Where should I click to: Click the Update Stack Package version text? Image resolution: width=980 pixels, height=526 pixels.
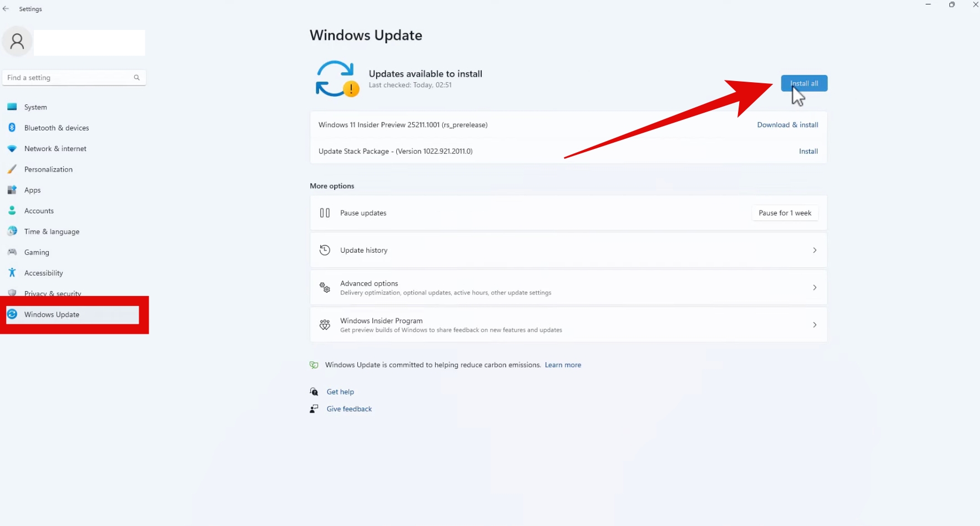point(396,151)
